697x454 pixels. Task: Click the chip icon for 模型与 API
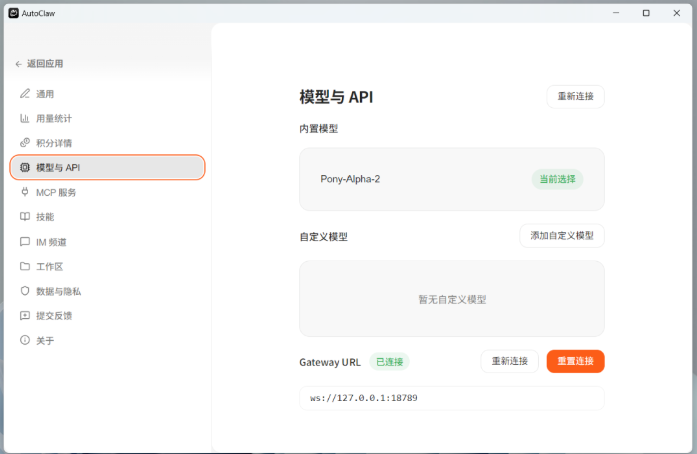tap(25, 168)
